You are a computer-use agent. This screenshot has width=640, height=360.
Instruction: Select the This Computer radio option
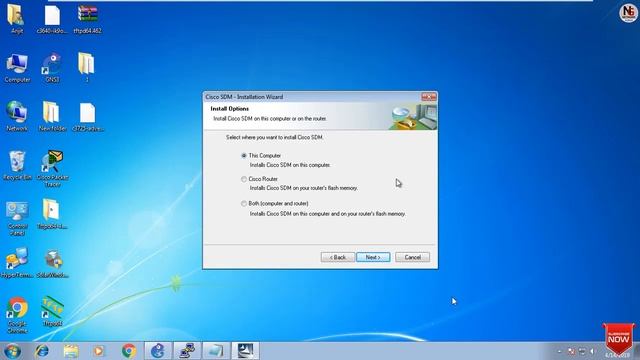coord(244,156)
